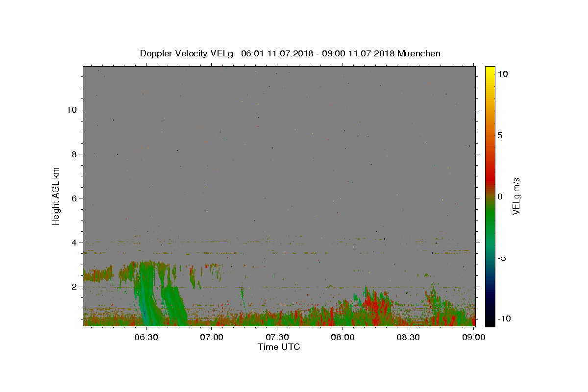Click the colorbar value '0'
The height and width of the screenshot is (392, 588).
pos(500,196)
